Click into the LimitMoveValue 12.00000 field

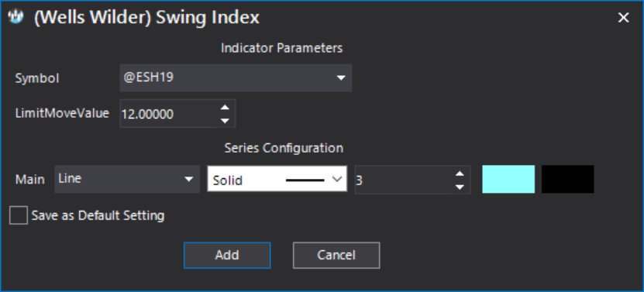pos(167,114)
